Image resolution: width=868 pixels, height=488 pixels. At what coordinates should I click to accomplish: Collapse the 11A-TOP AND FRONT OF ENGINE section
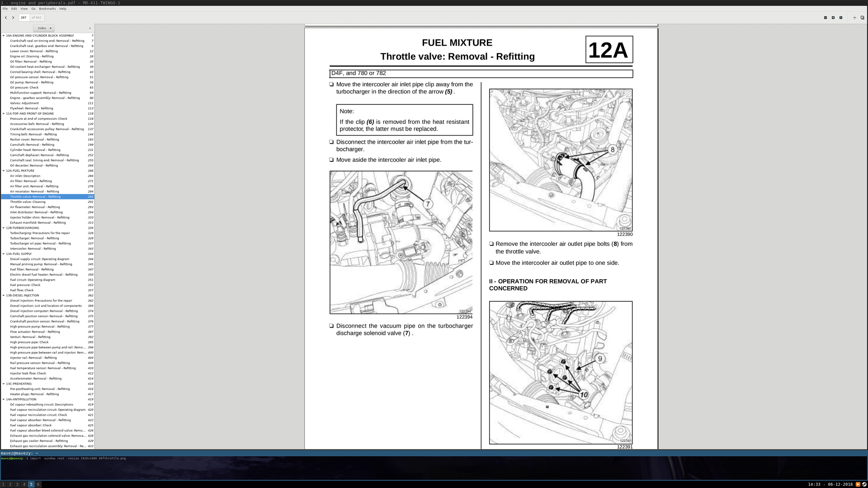[4, 114]
